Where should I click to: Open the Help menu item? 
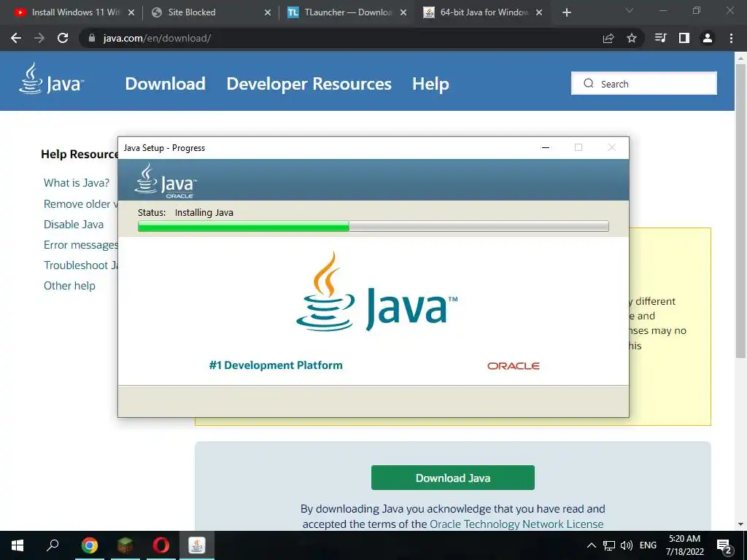pos(430,84)
